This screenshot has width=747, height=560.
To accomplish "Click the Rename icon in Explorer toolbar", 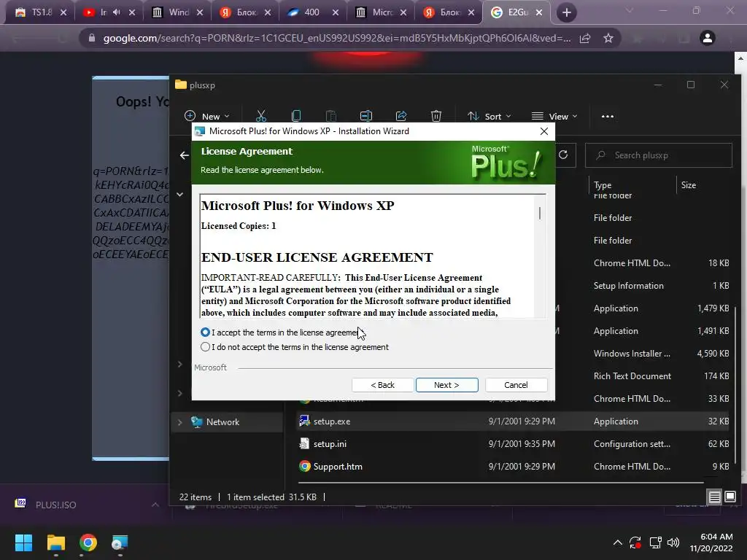I will (x=366, y=116).
